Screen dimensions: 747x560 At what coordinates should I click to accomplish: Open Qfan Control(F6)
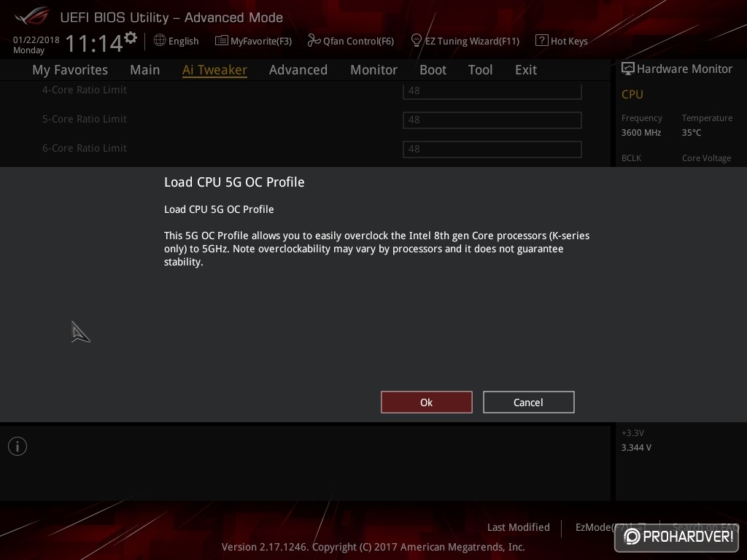(x=358, y=41)
